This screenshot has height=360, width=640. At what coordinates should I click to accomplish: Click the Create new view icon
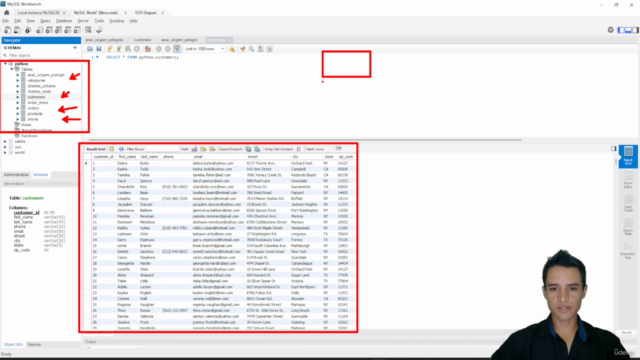(58, 30)
